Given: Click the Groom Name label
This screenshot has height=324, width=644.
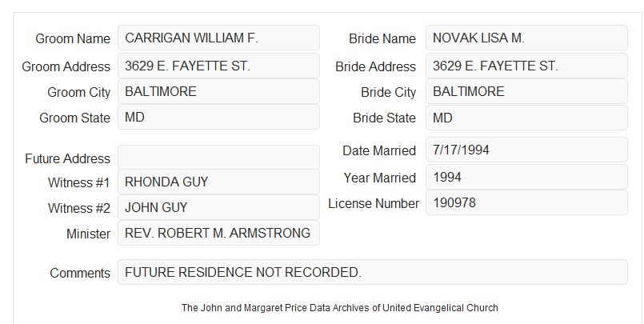Looking at the screenshot, I should (73, 38).
